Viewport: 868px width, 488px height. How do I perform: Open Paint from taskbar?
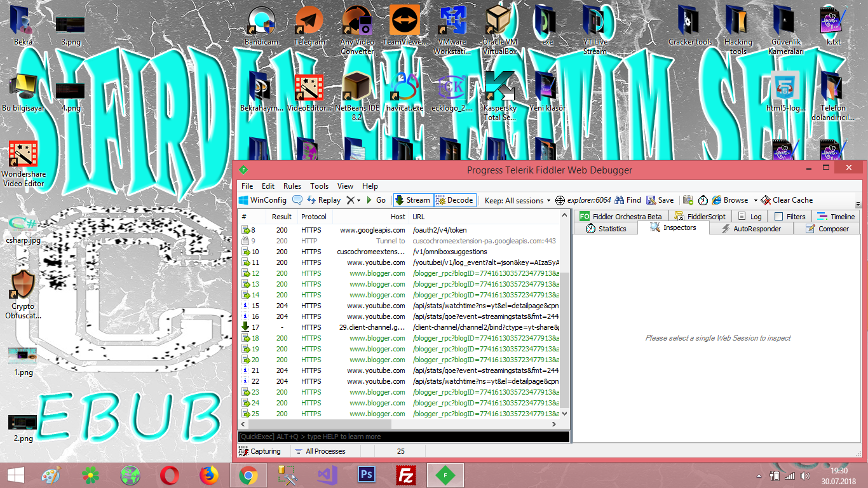pos(51,475)
